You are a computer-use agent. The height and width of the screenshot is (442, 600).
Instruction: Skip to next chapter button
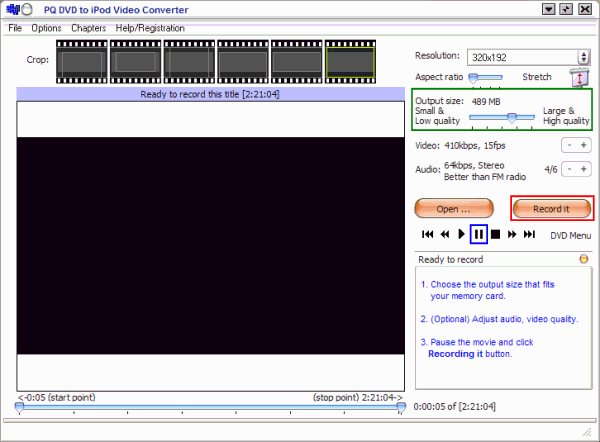pos(530,234)
